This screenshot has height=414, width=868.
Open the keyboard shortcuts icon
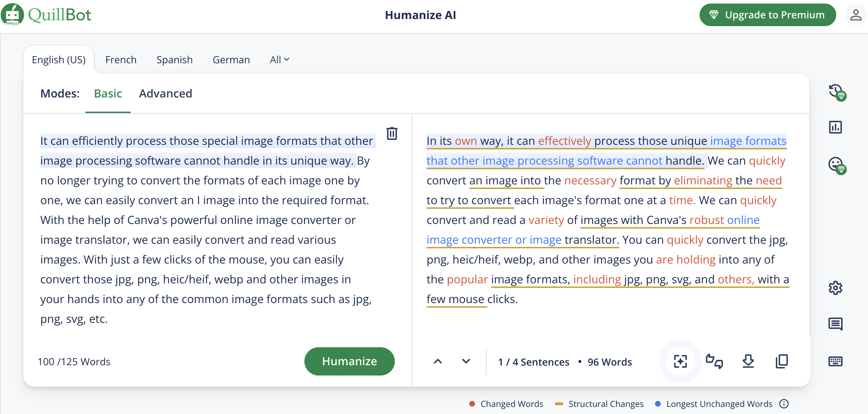coord(836,361)
